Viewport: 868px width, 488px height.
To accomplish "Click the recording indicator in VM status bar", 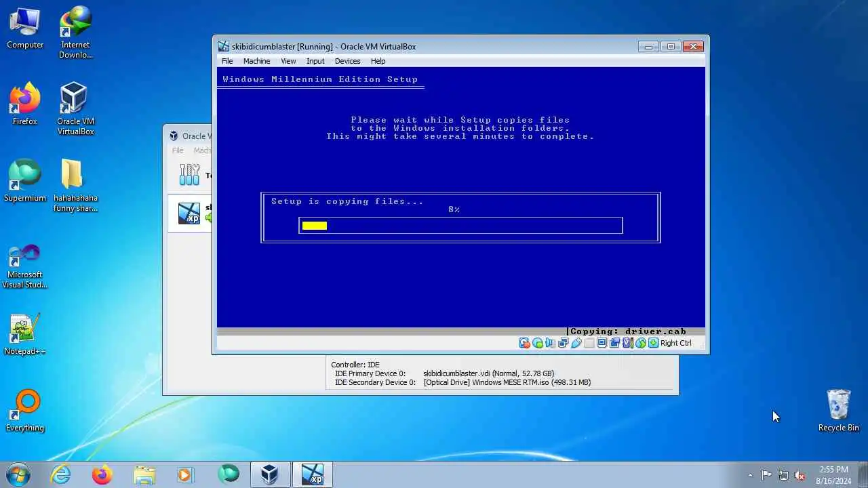I will [615, 343].
